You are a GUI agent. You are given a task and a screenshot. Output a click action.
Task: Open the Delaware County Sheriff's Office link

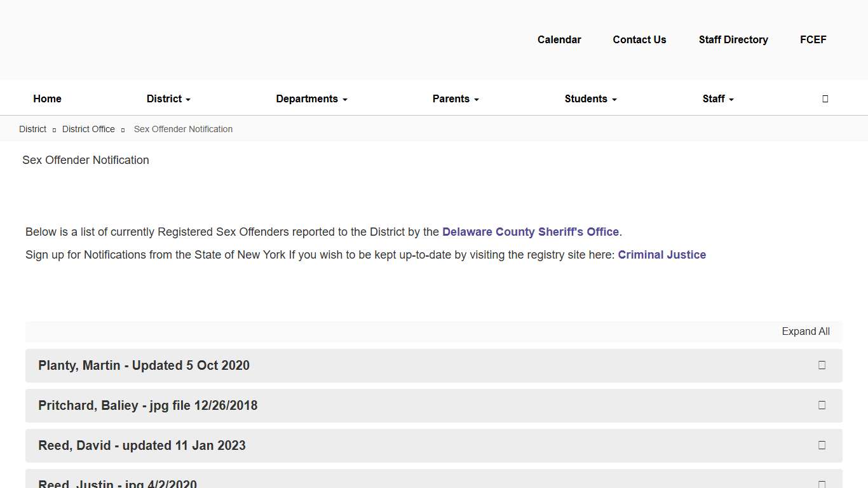531,232
